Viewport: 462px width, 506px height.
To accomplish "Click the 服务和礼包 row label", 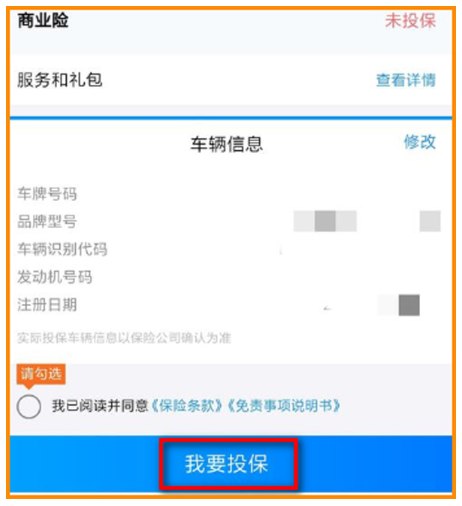I will tap(60, 80).
